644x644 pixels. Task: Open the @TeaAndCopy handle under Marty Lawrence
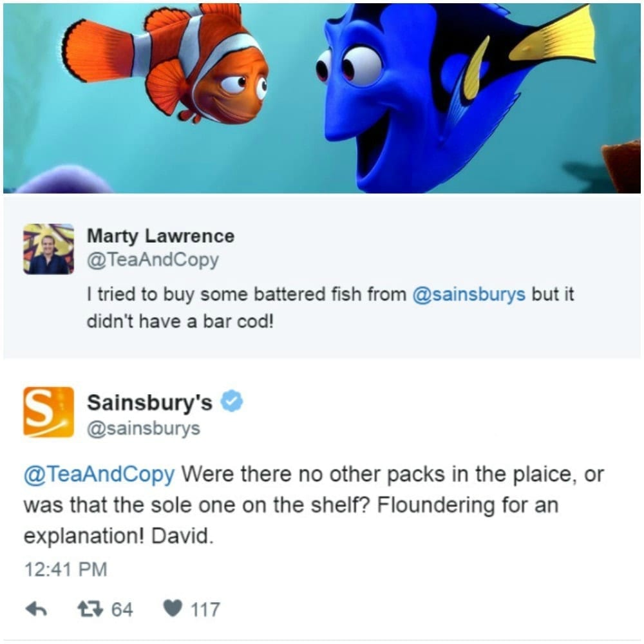[153, 260]
